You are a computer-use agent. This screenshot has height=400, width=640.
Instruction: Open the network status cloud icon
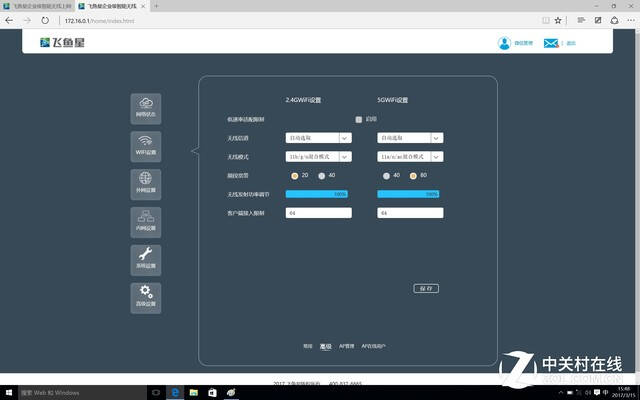click(x=146, y=109)
